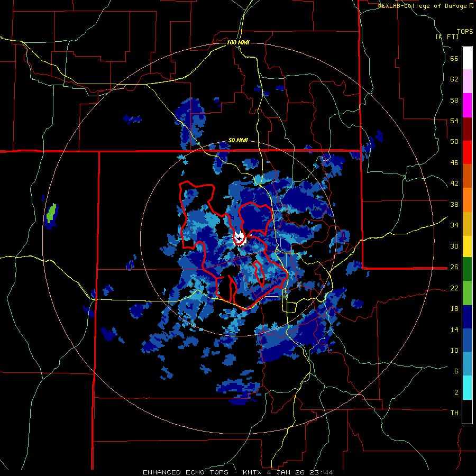Click legend value "2"
This screenshot has width=476, height=476.
(x=456, y=392)
